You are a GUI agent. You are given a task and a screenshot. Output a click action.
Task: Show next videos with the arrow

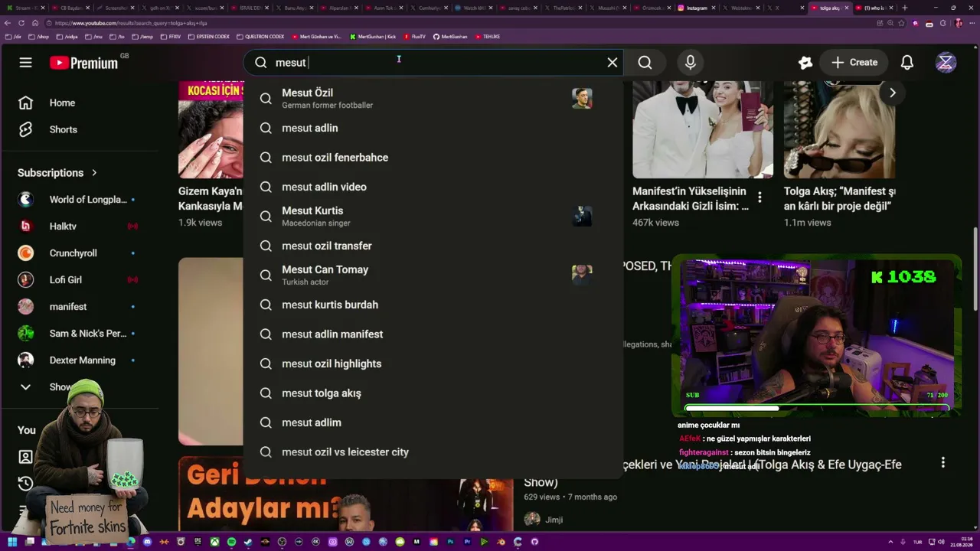pos(892,93)
